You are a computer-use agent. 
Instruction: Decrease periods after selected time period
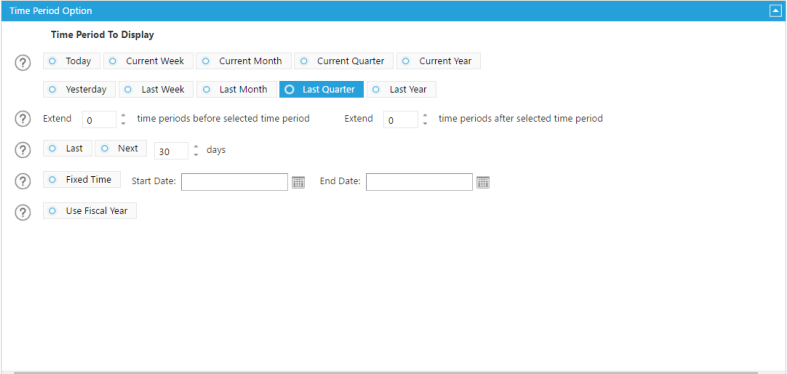pyautogui.click(x=425, y=123)
